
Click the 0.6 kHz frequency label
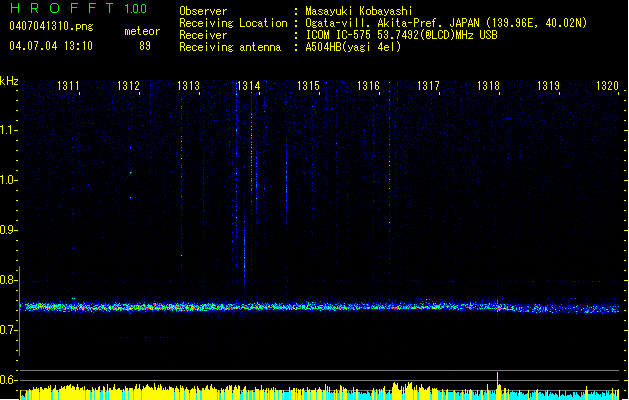[x=9, y=380]
